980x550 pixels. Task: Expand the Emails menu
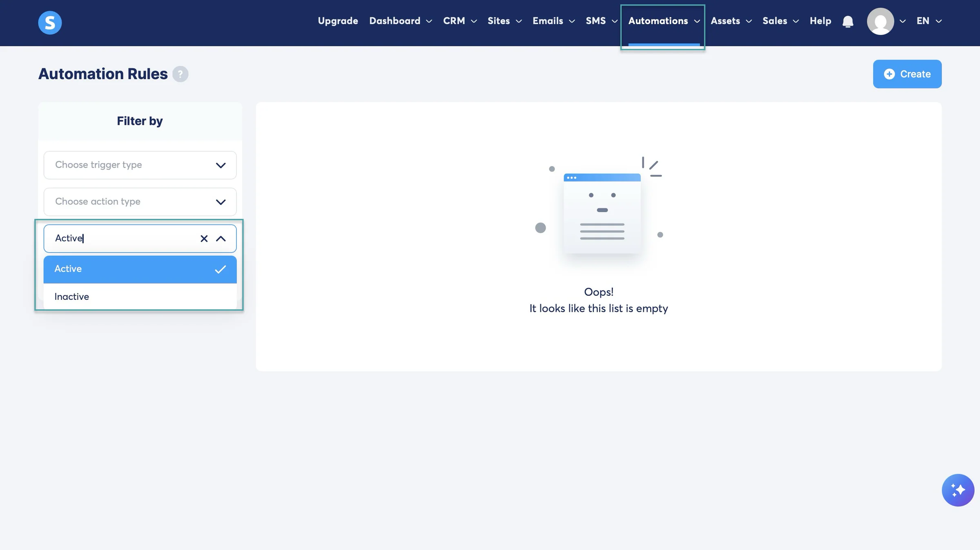point(554,21)
